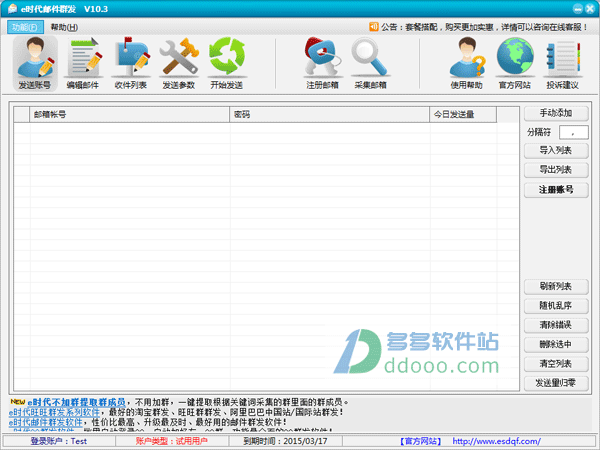Screen dimensions: 600x450
Task: Click the 刷新列表 button
Action: click(556, 286)
